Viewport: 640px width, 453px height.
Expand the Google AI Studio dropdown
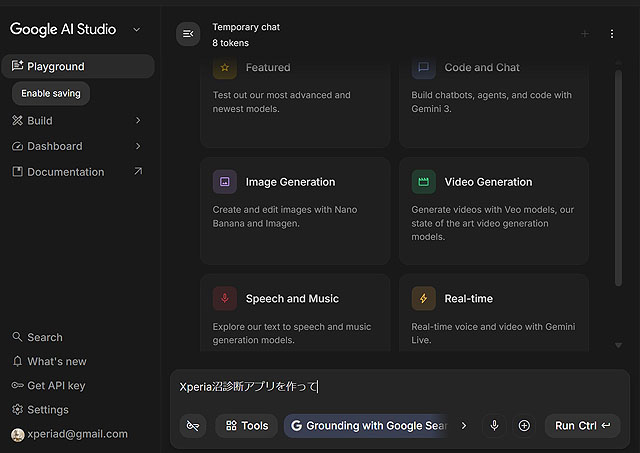(137, 30)
